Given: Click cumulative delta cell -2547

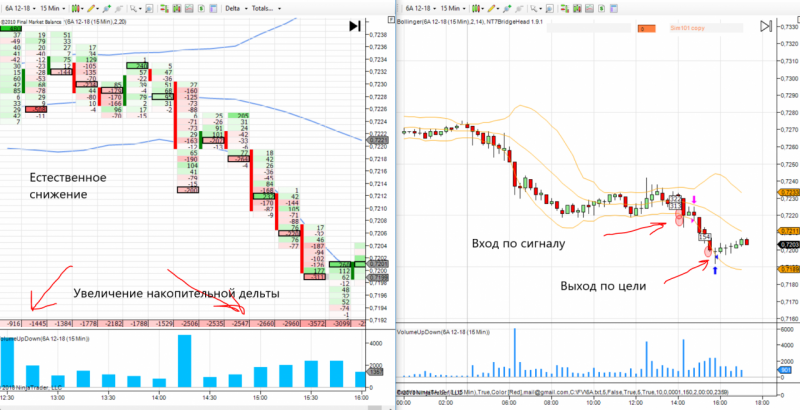Looking at the screenshot, I should point(238,324).
